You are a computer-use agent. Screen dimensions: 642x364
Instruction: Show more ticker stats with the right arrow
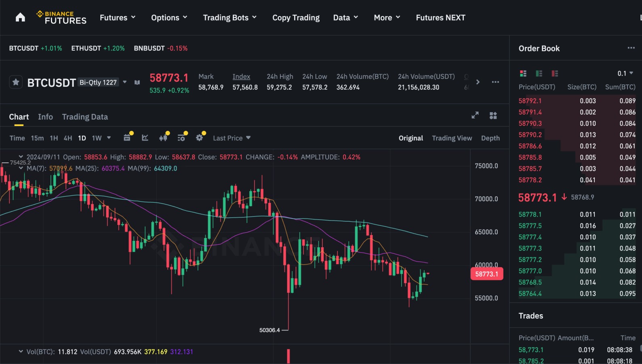point(478,82)
